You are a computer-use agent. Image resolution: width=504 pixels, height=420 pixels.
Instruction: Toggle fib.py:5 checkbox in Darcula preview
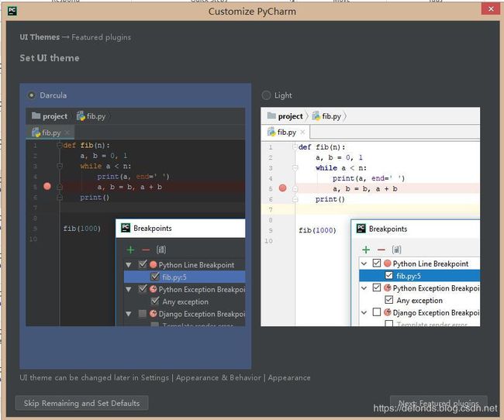(x=155, y=277)
